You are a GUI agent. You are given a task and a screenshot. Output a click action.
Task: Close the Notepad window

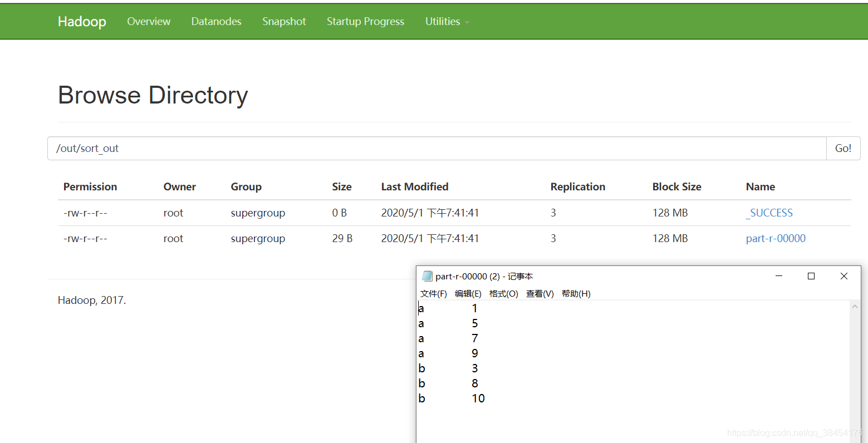pyautogui.click(x=844, y=276)
